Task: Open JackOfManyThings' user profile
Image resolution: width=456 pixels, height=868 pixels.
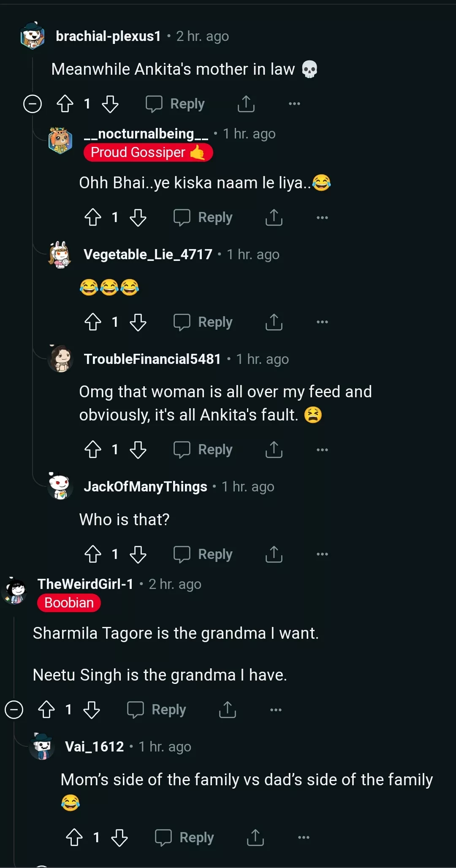Action: (145, 487)
